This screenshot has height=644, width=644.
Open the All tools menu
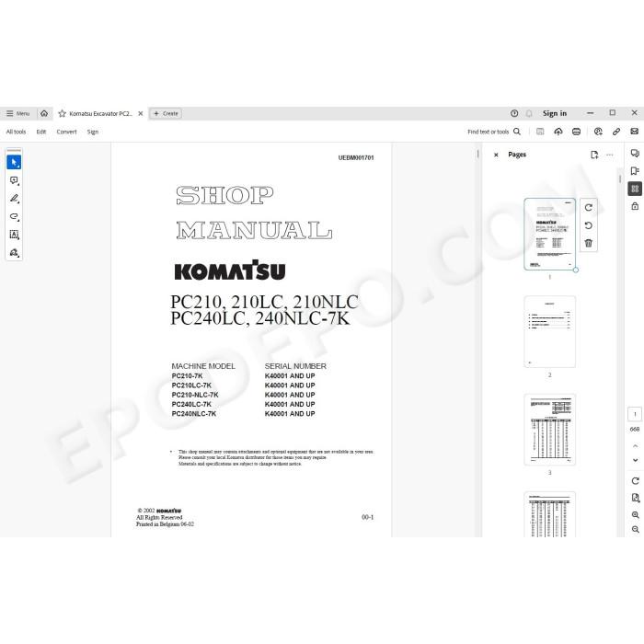coord(16,132)
